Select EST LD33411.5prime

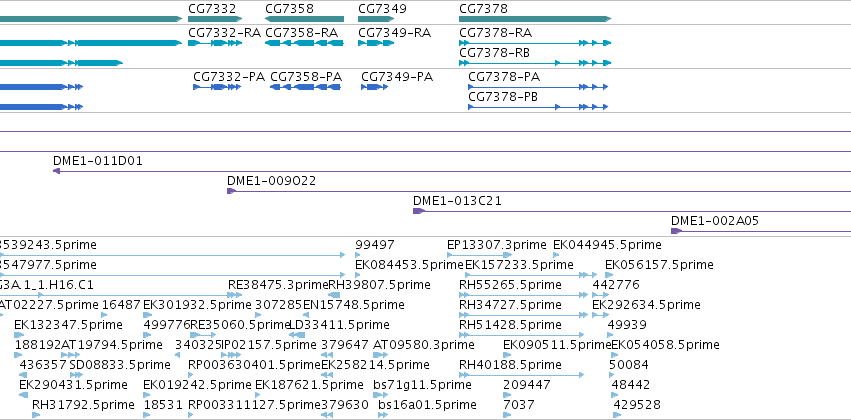pyautogui.click(x=340, y=325)
